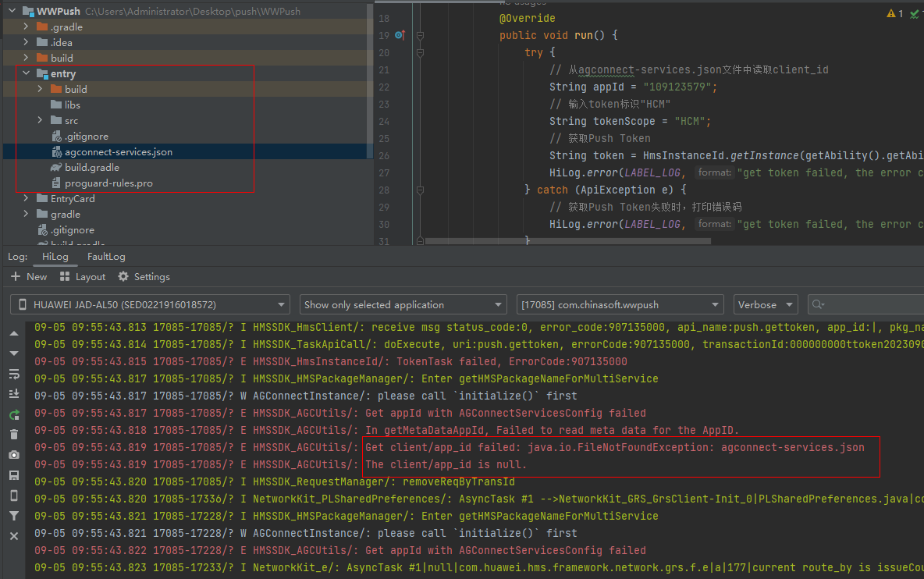Open the Show only selected application dropdown

(x=403, y=304)
